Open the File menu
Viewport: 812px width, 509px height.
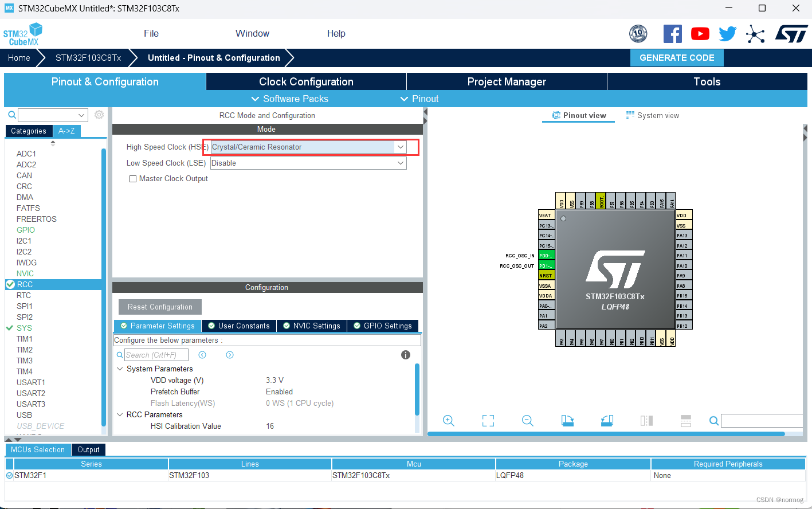pyautogui.click(x=151, y=33)
